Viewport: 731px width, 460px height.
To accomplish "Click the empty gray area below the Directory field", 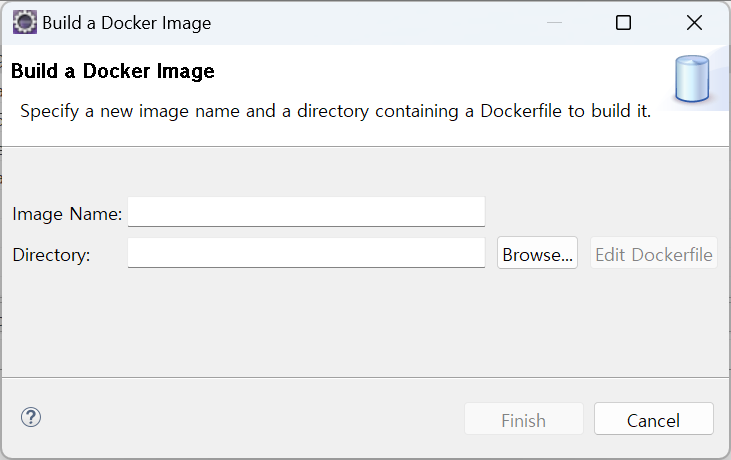I will point(365,320).
